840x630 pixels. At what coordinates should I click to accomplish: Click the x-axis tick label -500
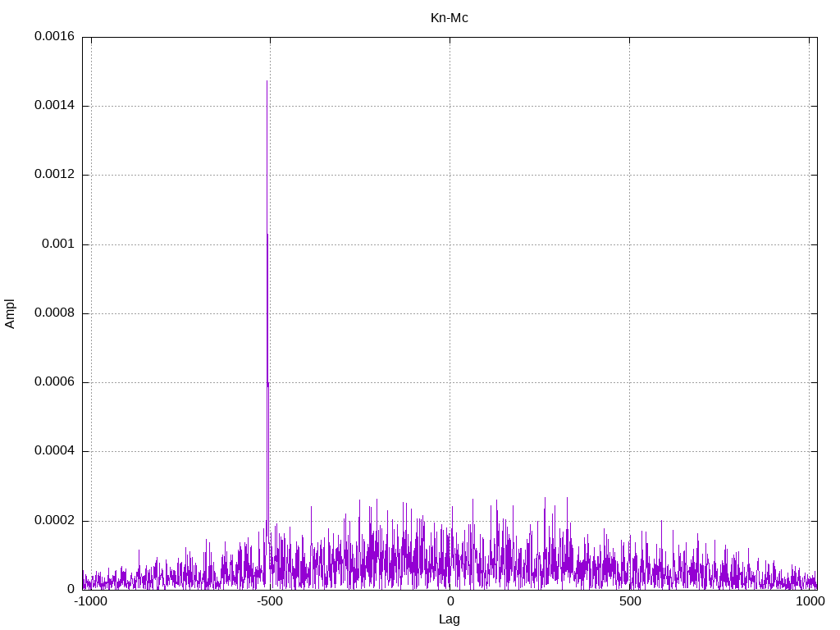(x=269, y=601)
